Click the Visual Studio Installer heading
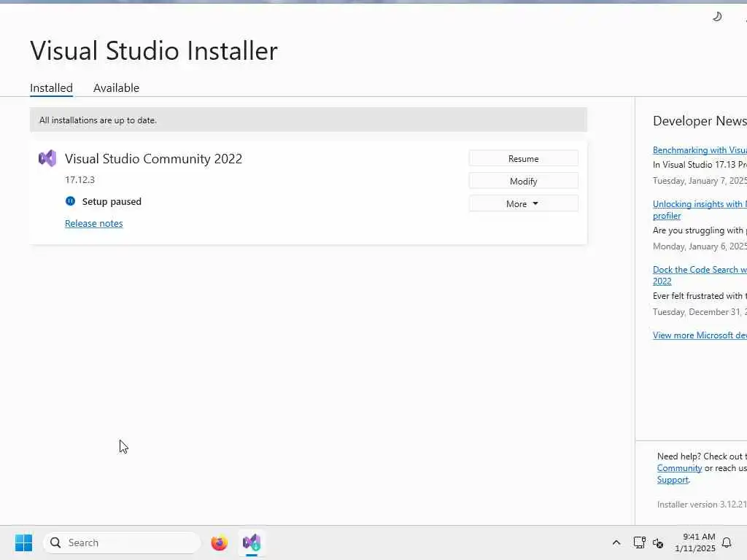The image size is (747, 560). [154, 50]
